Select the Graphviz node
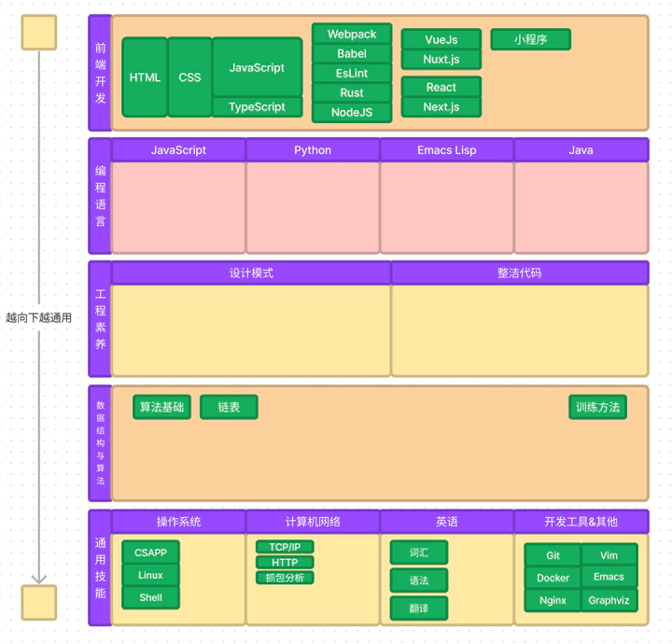 (609, 600)
